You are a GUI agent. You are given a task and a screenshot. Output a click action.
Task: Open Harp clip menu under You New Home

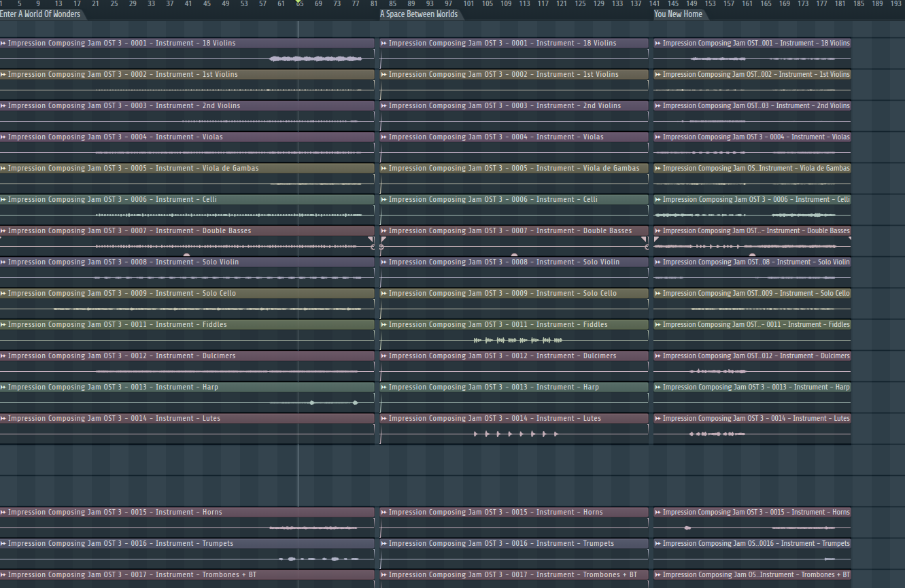click(658, 387)
